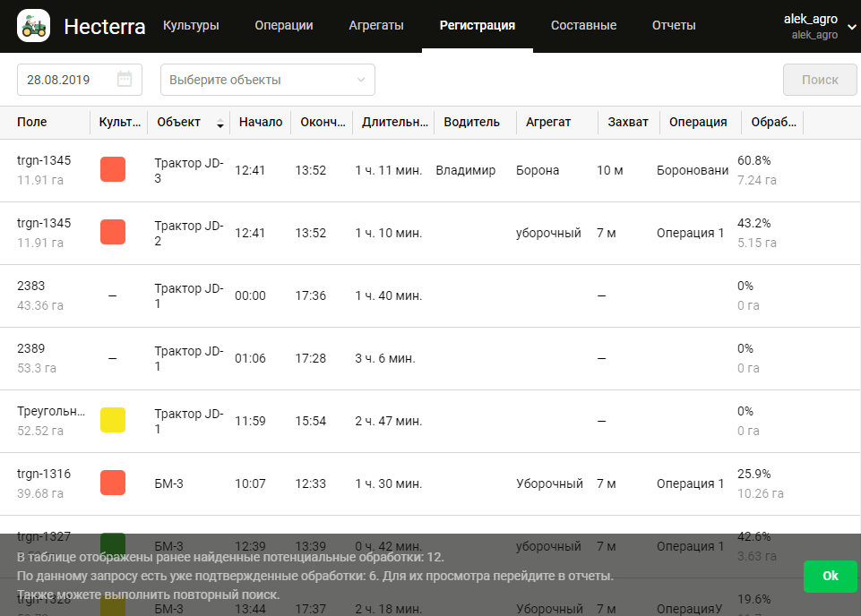Screen dimensions: 861x616
Task: Click the Поиск button
Action: (821, 79)
